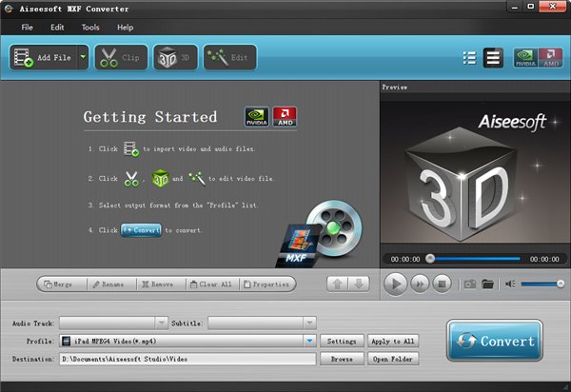Screen dimensions: 571x392
Task: Open the Help menu
Action: pyautogui.click(x=125, y=28)
